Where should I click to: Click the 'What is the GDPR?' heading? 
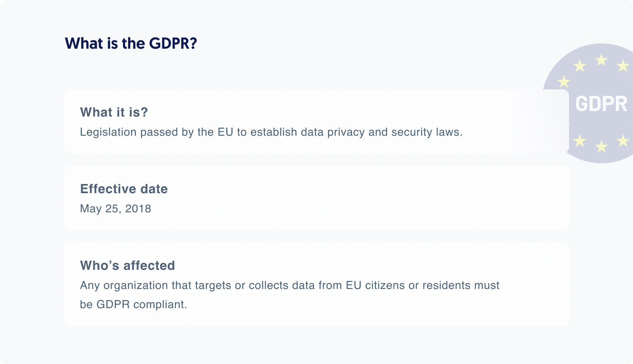coord(131,43)
